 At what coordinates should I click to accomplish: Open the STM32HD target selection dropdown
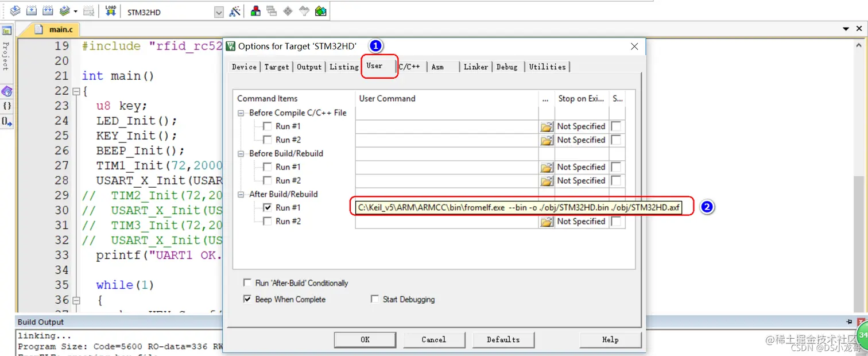coord(219,12)
